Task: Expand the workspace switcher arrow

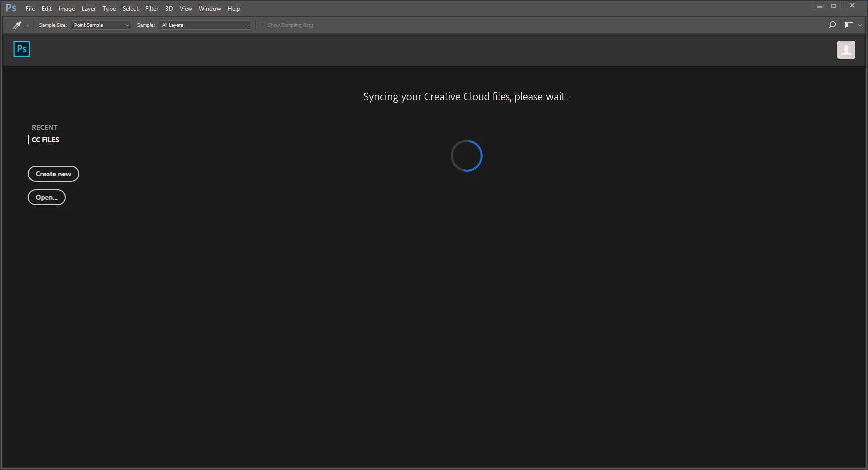Action: [860, 25]
